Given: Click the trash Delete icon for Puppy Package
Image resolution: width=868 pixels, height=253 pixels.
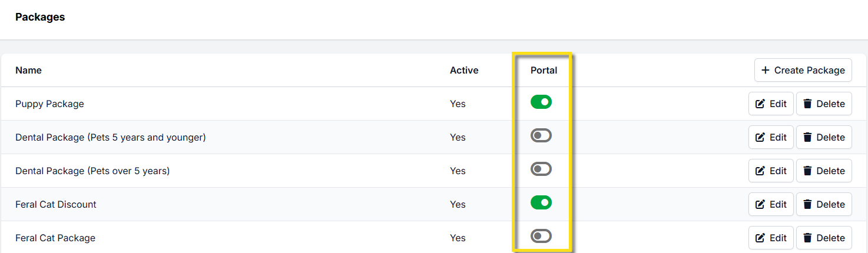Looking at the screenshot, I should (807, 104).
